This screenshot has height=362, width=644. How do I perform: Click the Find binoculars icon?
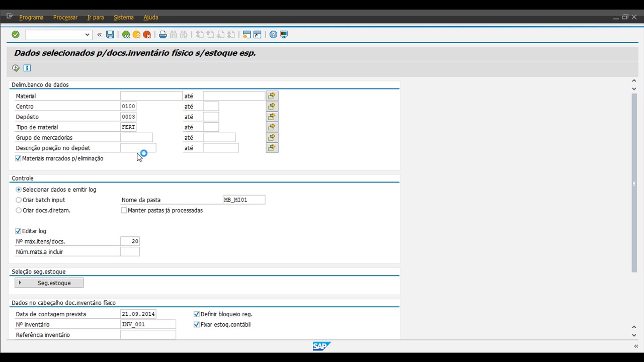(x=174, y=35)
